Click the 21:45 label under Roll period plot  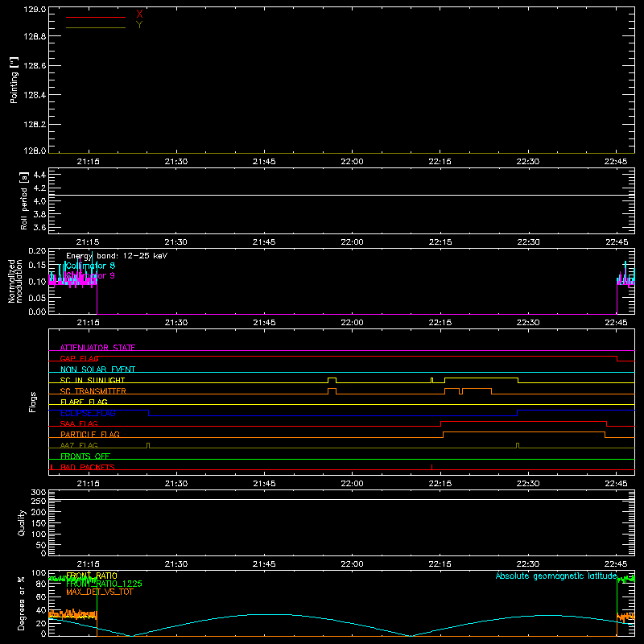click(x=264, y=242)
